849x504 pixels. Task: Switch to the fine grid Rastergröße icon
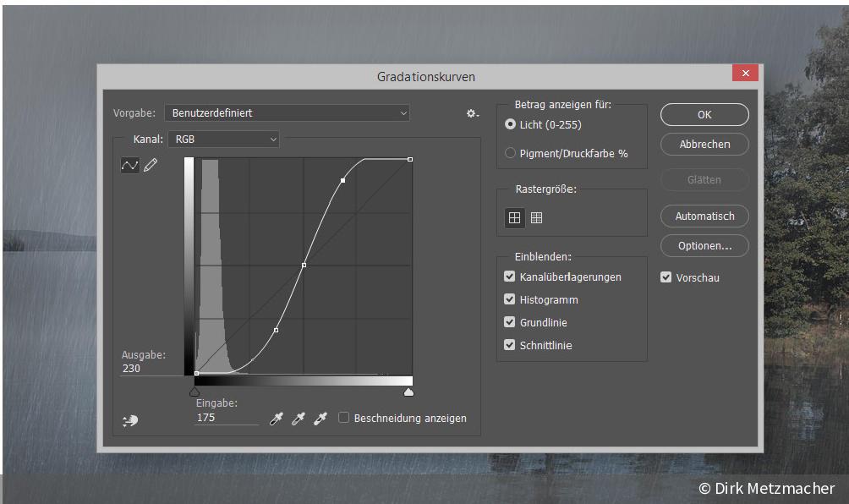click(x=536, y=217)
